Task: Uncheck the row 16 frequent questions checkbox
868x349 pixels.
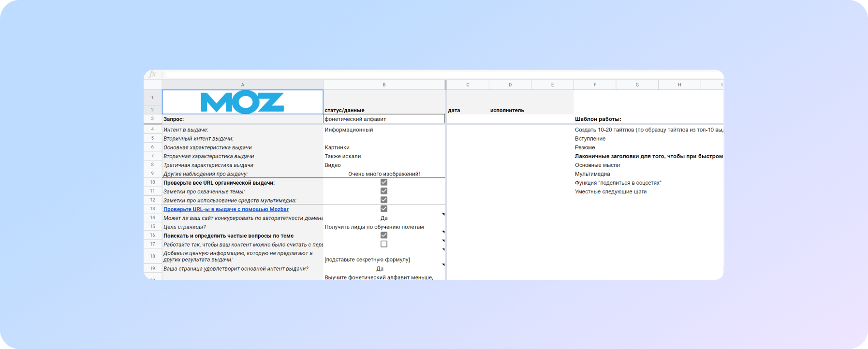Action: [x=383, y=235]
